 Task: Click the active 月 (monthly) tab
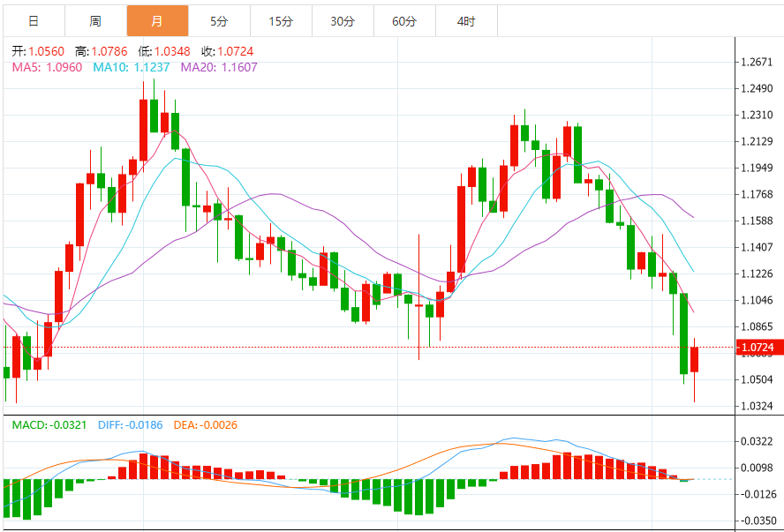point(157,20)
